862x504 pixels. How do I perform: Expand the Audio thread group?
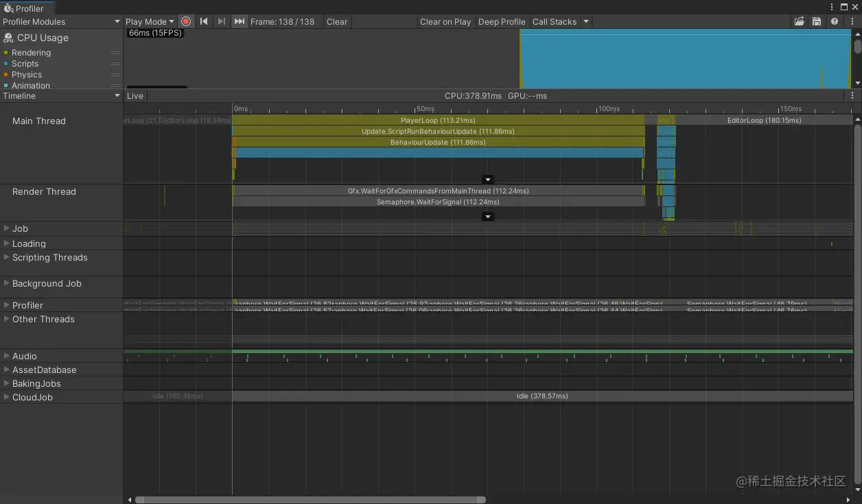pyautogui.click(x=6, y=356)
